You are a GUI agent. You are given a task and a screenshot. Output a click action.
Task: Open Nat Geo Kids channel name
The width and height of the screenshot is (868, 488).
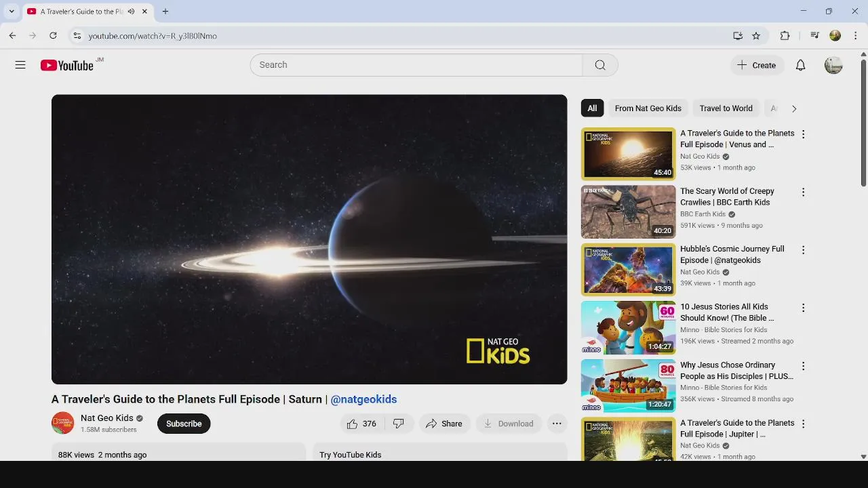[x=107, y=418]
